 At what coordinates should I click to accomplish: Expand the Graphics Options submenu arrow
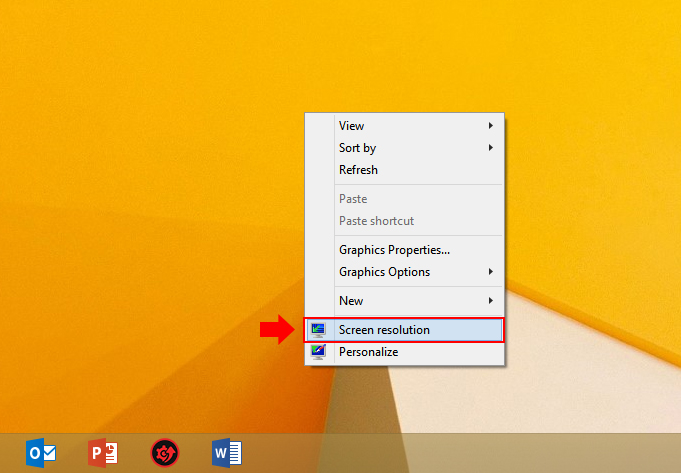(490, 271)
